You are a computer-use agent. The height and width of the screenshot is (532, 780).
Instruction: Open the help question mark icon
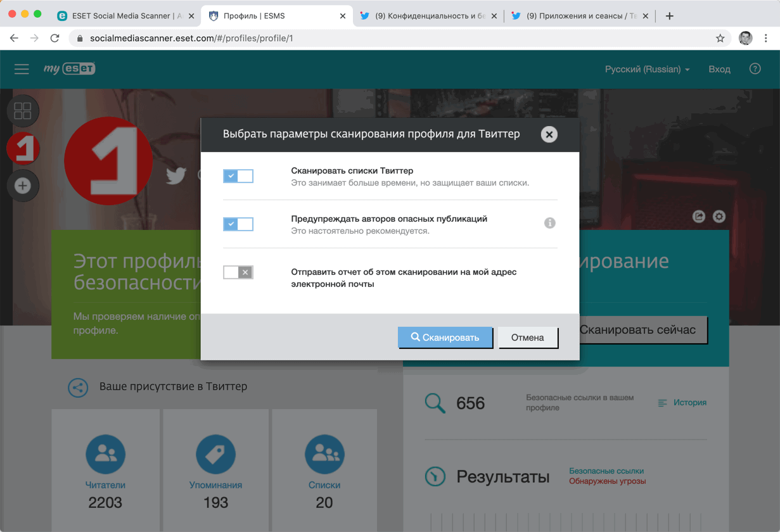pos(755,69)
